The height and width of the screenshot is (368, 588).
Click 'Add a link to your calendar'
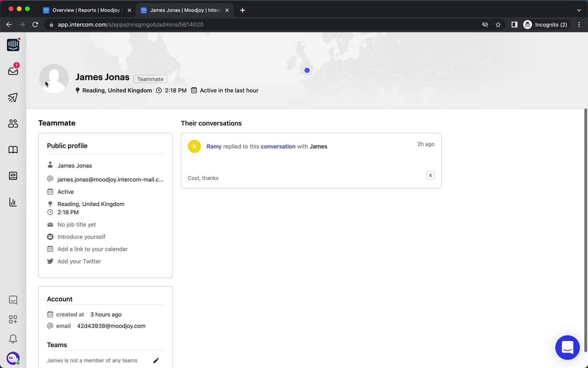click(x=92, y=249)
